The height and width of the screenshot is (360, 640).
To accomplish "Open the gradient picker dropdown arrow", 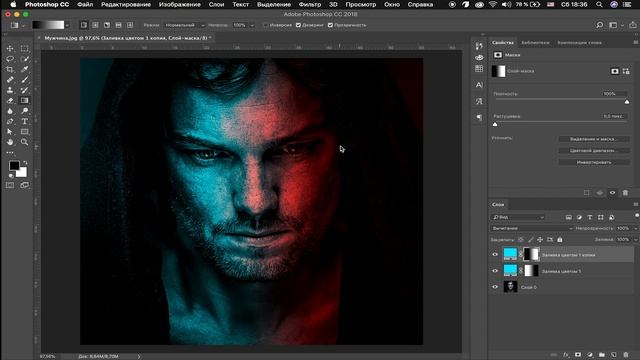I will pos(67,25).
